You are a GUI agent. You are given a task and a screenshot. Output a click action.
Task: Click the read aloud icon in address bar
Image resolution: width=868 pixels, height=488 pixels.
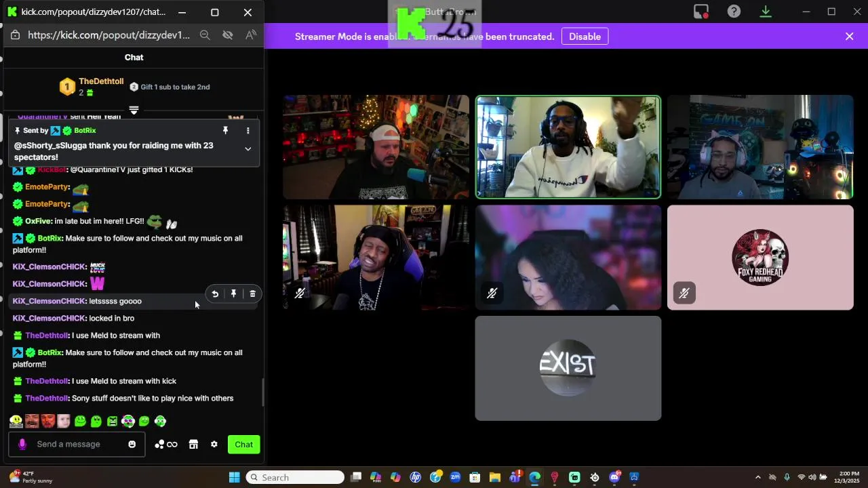pyautogui.click(x=251, y=35)
